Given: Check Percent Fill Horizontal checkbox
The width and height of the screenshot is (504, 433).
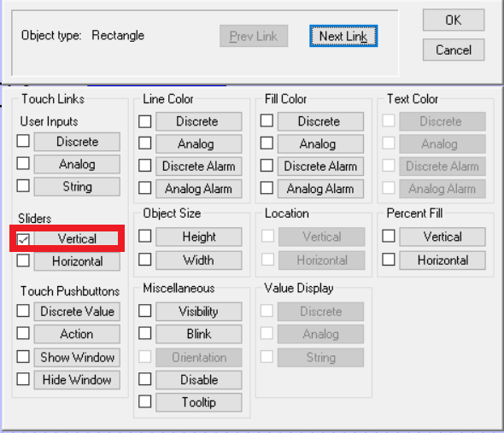Looking at the screenshot, I should (389, 260).
